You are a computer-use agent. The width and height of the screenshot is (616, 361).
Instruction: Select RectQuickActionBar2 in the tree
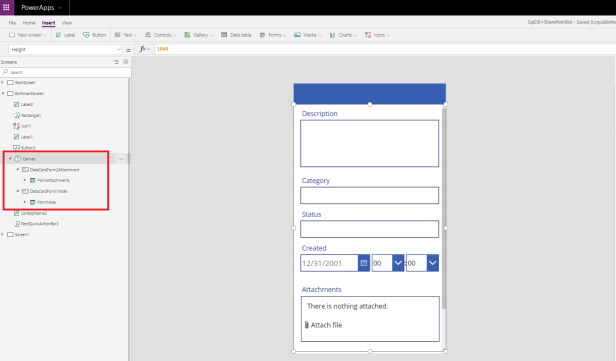pyautogui.click(x=40, y=224)
